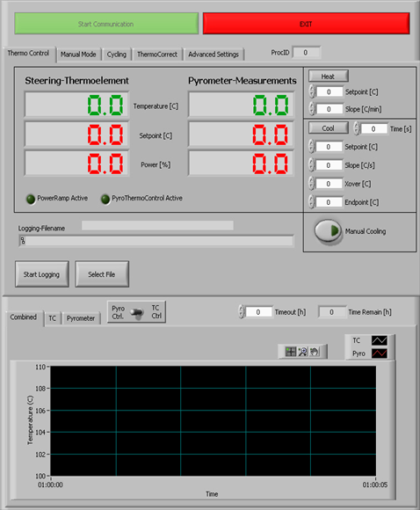Click the black temperature graph area

coord(213,421)
